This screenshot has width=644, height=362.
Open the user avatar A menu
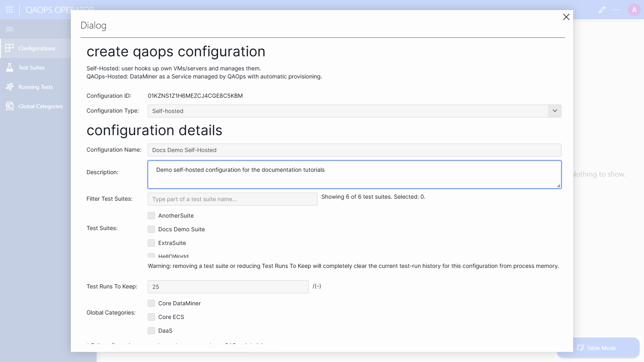coord(634,10)
